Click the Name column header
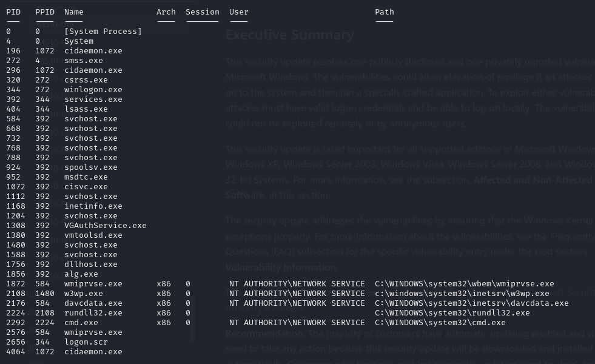 pyautogui.click(x=74, y=12)
